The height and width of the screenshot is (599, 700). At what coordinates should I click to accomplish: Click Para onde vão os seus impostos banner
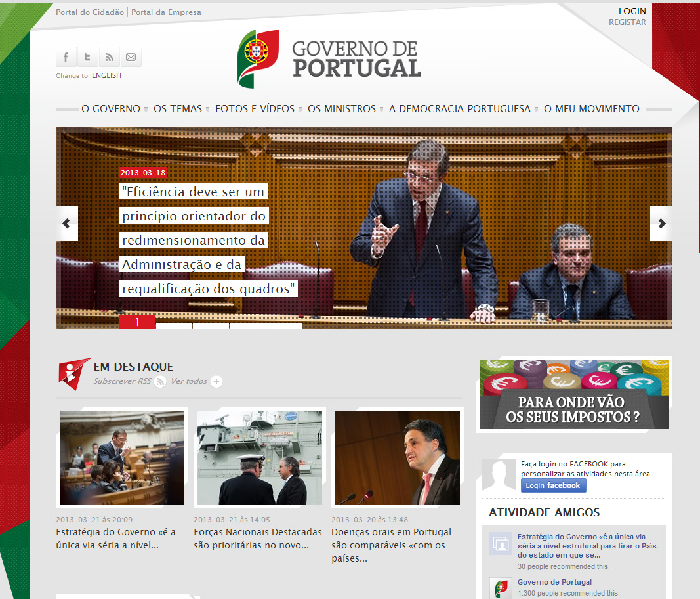(x=574, y=394)
